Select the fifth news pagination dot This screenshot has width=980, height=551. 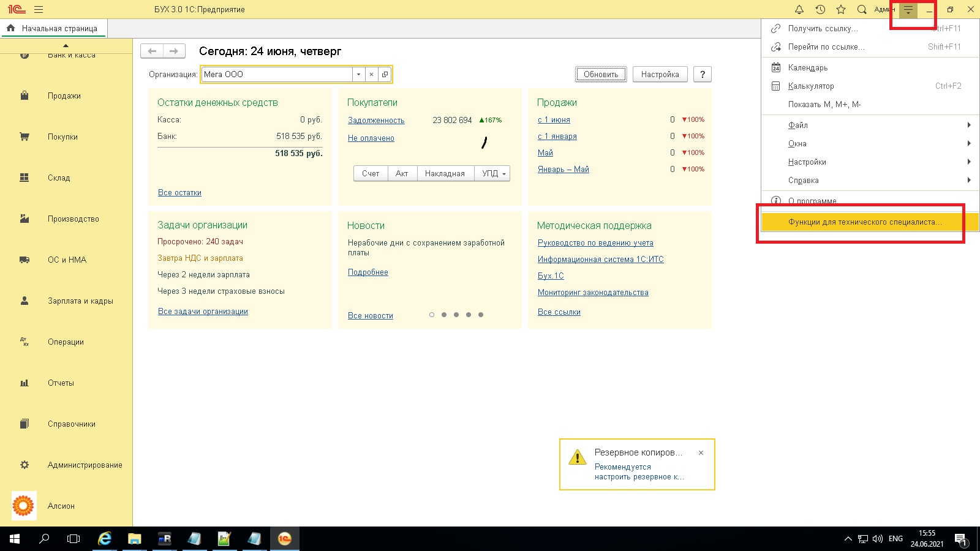(x=481, y=315)
